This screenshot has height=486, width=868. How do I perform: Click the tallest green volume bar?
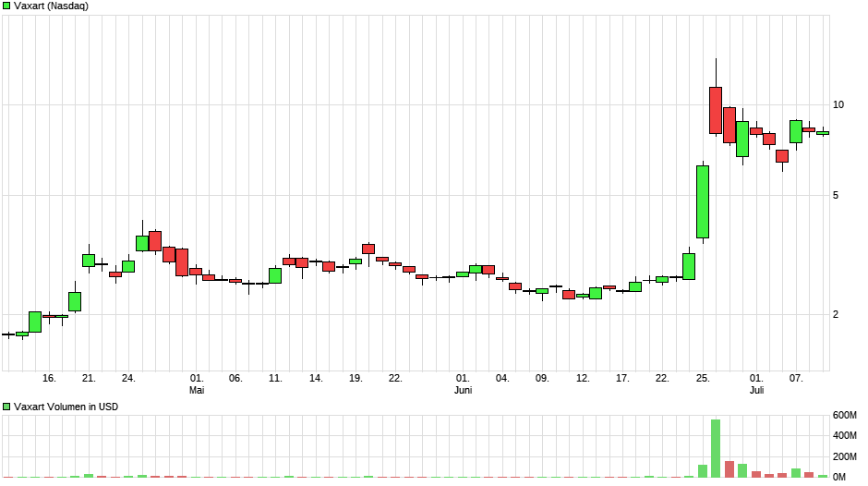[716, 448]
